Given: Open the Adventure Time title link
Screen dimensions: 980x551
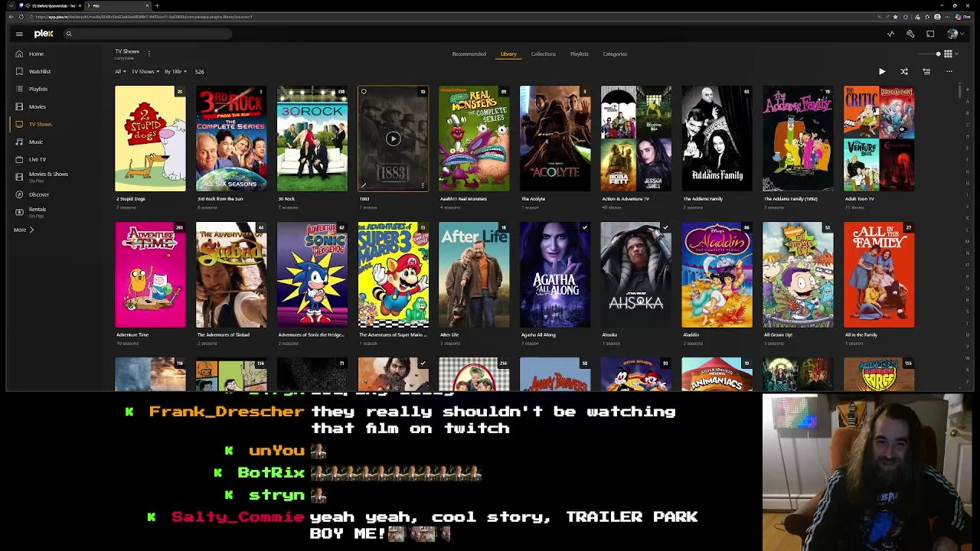Looking at the screenshot, I should (132, 334).
